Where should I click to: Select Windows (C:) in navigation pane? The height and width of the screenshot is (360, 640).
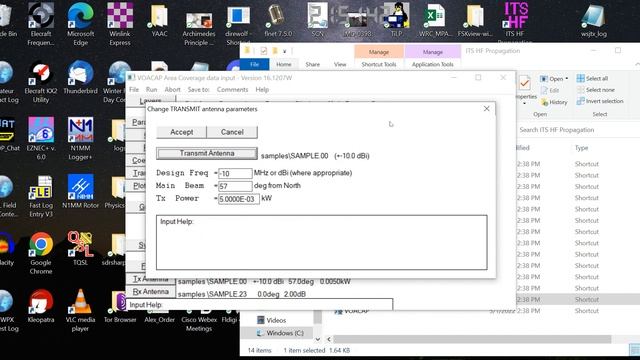280,333
